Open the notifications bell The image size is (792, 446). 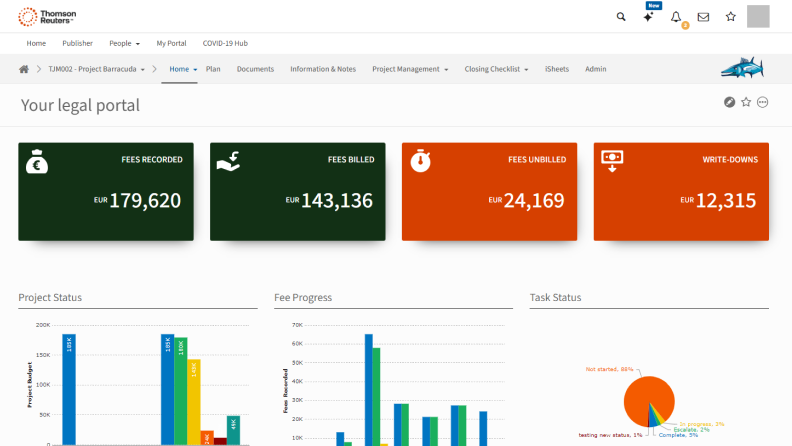677,17
